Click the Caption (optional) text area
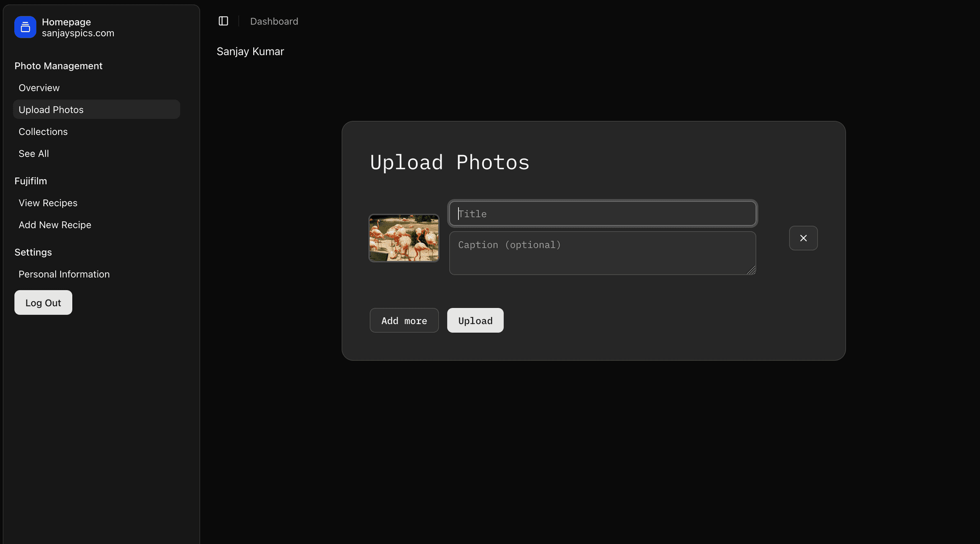Image resolution: width=980 pixels, height=544 pixels. click(602, 253)
